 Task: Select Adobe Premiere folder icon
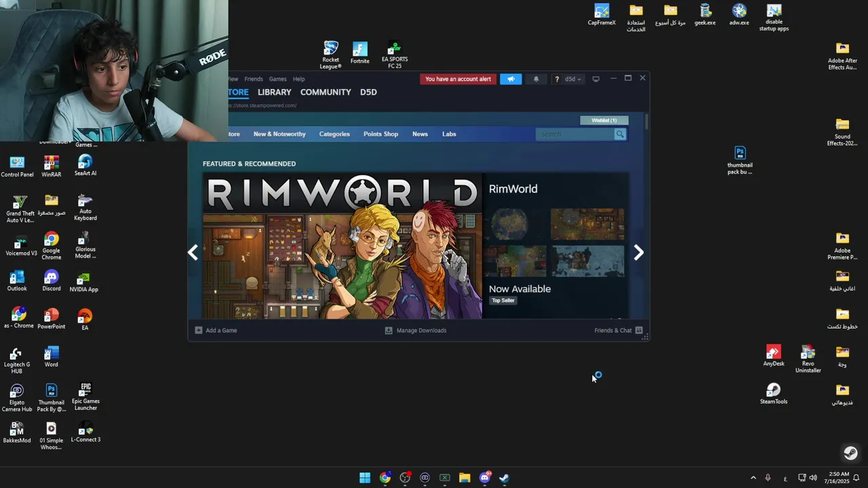click(x=842, y=246)
